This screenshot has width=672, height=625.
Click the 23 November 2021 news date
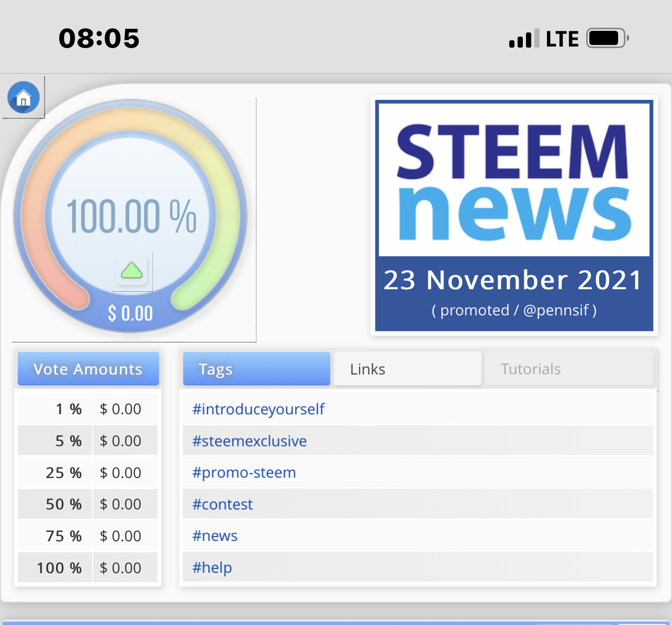click(513, 280)
